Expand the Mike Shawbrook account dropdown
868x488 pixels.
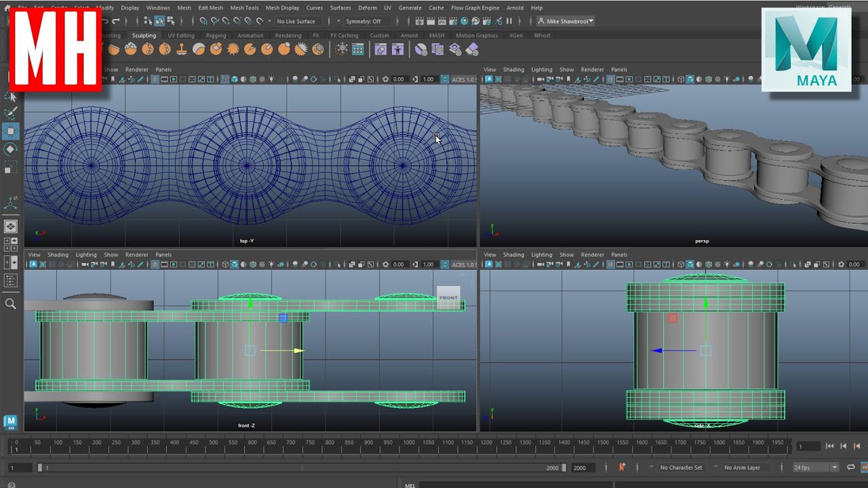(x=566, y=21)
